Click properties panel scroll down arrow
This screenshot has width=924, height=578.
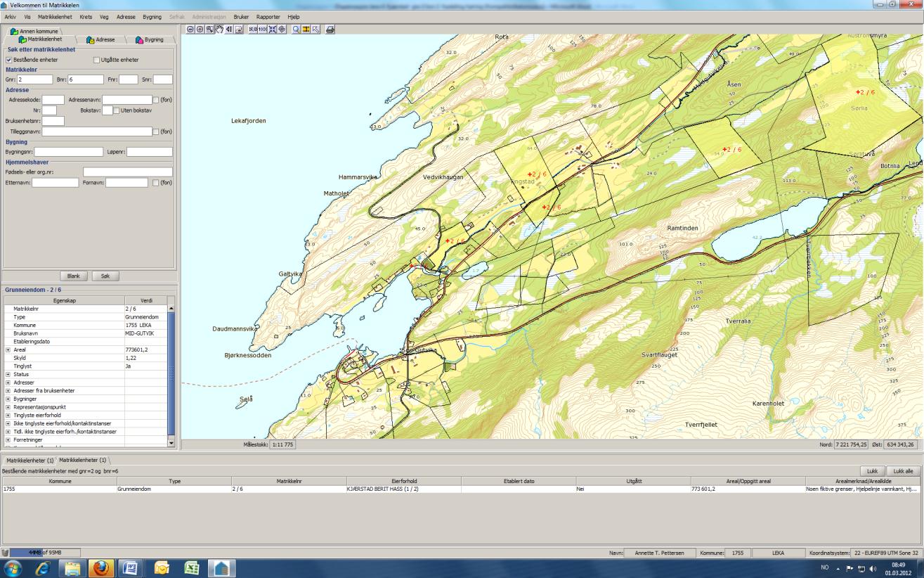170,443
